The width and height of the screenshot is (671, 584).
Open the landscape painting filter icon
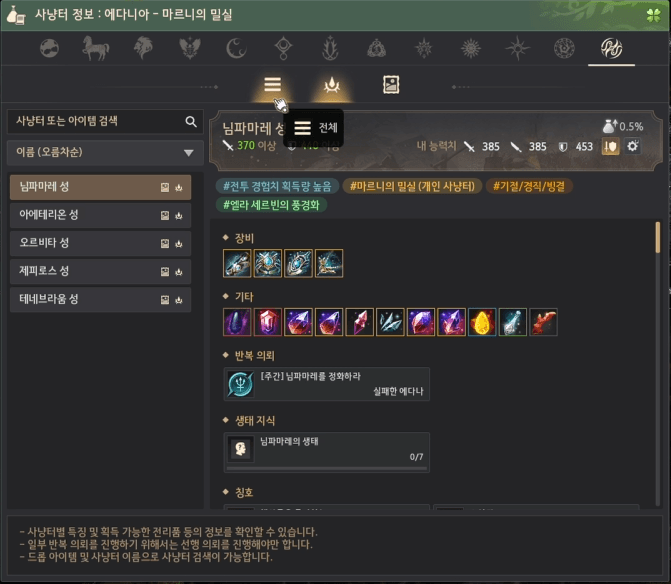(x=391, y=85)
